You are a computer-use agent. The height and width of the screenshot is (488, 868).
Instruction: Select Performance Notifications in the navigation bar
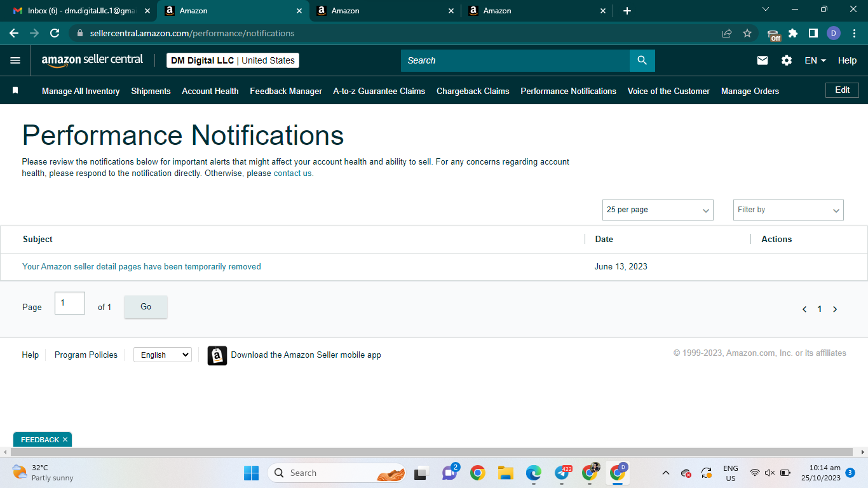[569, 91]
